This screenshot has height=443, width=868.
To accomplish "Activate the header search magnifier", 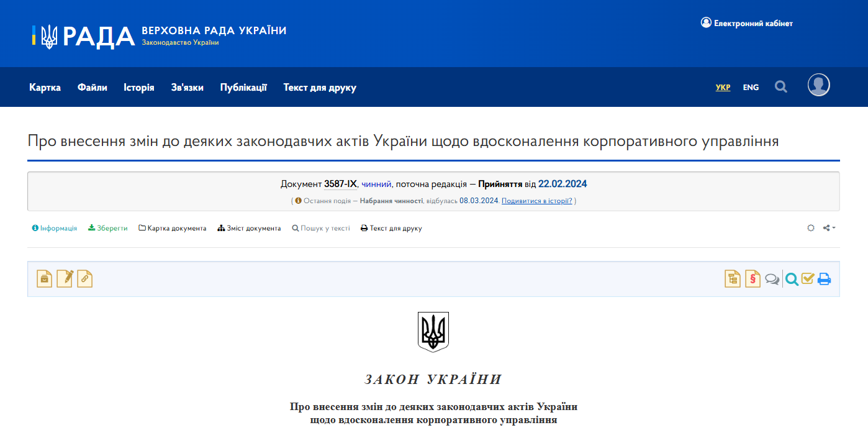I will point(780,87).
